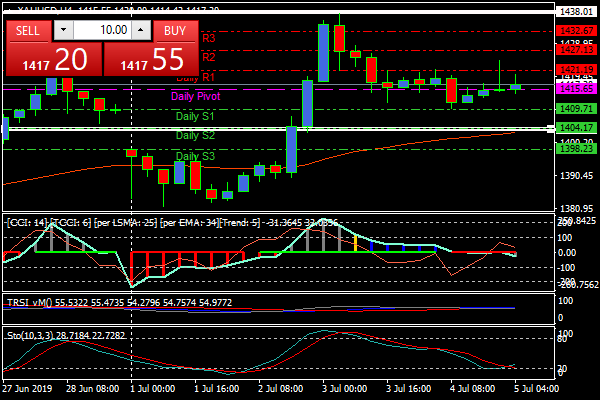
Task: Select the Daily S2 level label
Action: tap(194, 135)
